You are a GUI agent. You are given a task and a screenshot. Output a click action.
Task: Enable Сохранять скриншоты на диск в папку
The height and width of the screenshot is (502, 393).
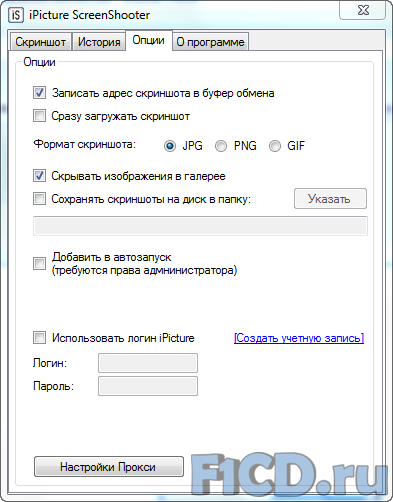click(39, 199)
